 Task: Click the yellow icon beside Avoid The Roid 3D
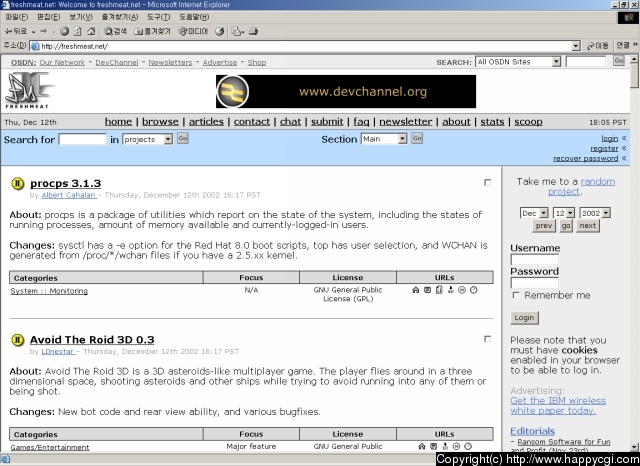pos(18,340)
